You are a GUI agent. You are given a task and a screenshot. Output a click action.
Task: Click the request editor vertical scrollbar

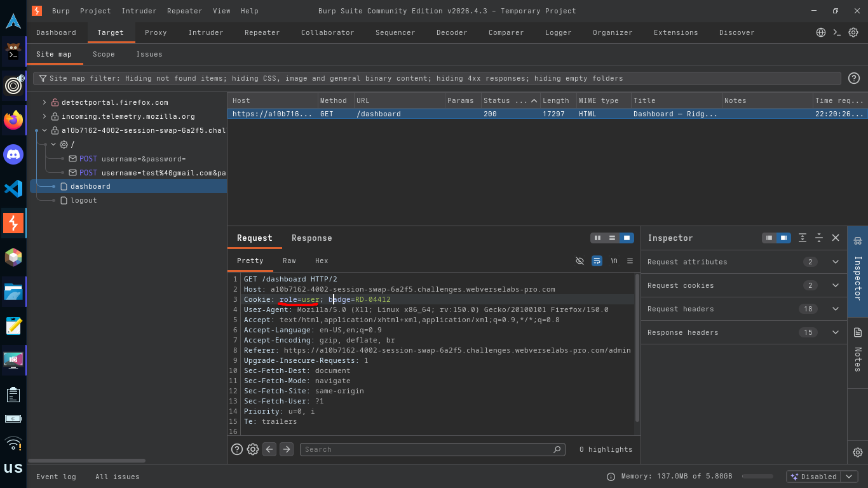pos(637,348)
